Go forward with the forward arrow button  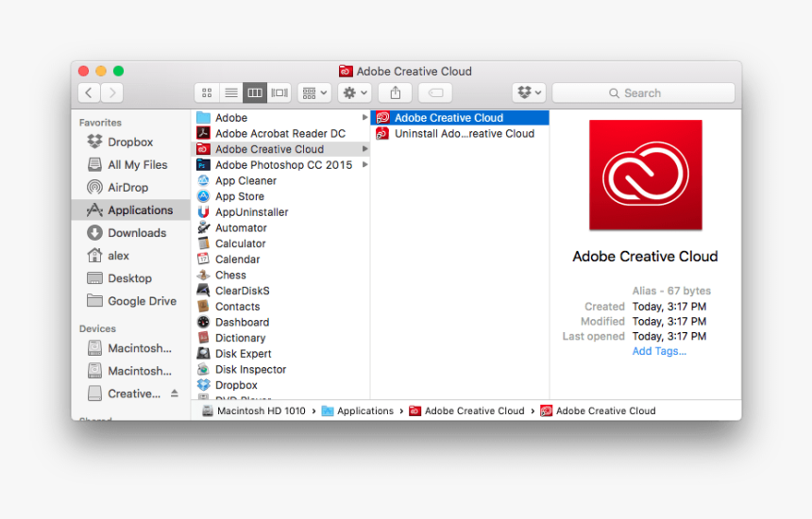pos(111,93)
